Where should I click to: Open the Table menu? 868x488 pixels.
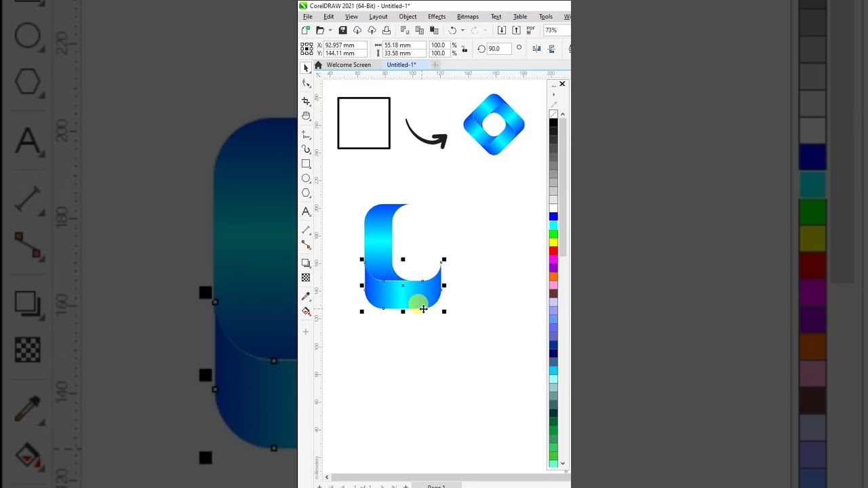pos(520,16)
